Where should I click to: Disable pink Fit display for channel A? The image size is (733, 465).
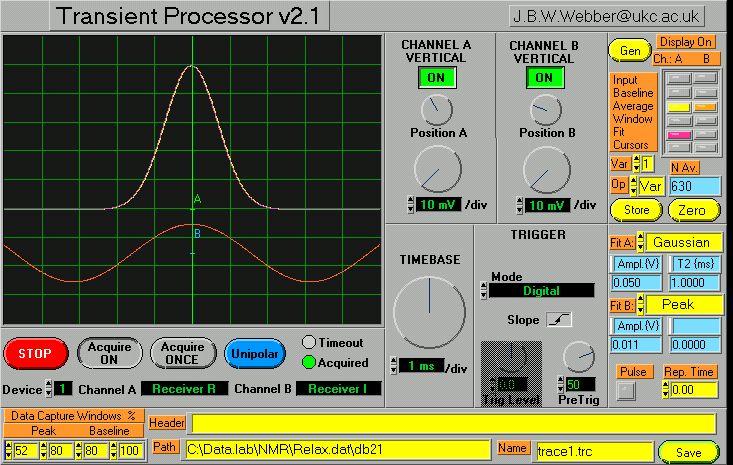click(x=679, y=135)
